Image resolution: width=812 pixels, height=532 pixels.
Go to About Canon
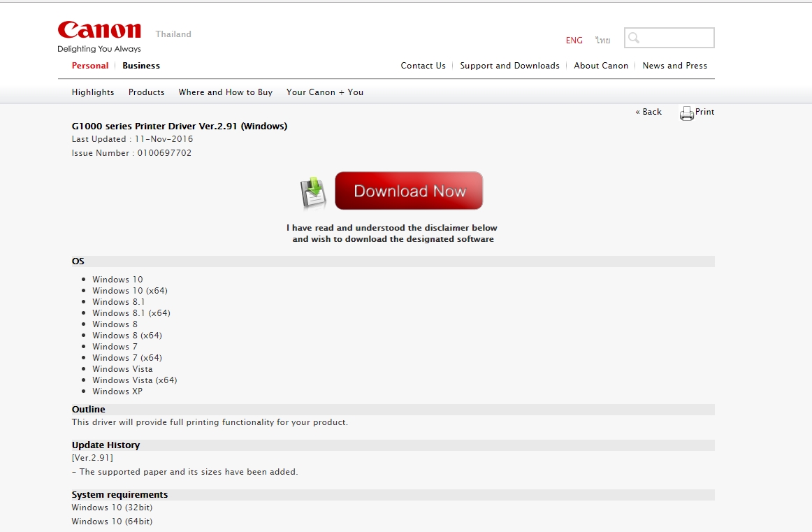(x=601, y=66)
